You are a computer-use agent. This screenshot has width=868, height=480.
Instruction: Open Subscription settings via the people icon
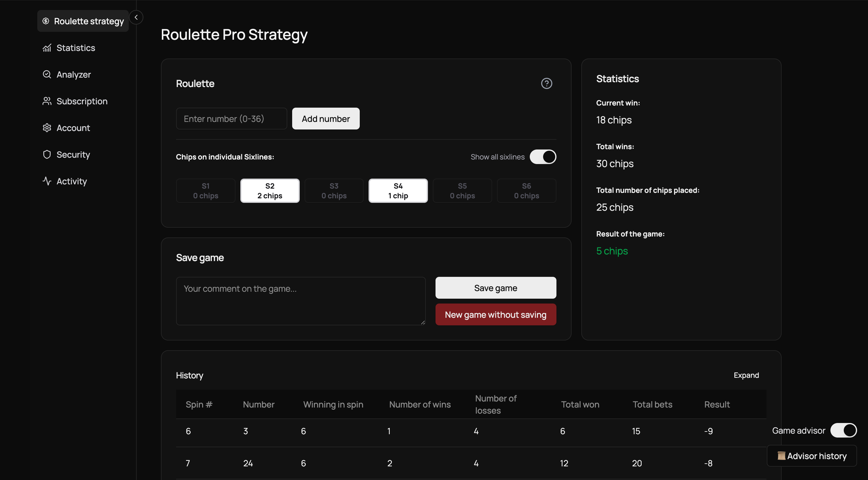(47, 101)
